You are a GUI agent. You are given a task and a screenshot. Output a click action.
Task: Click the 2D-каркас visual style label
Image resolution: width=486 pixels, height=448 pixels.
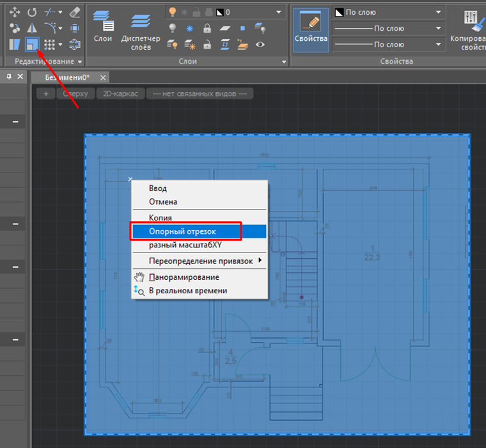point(120,93)
